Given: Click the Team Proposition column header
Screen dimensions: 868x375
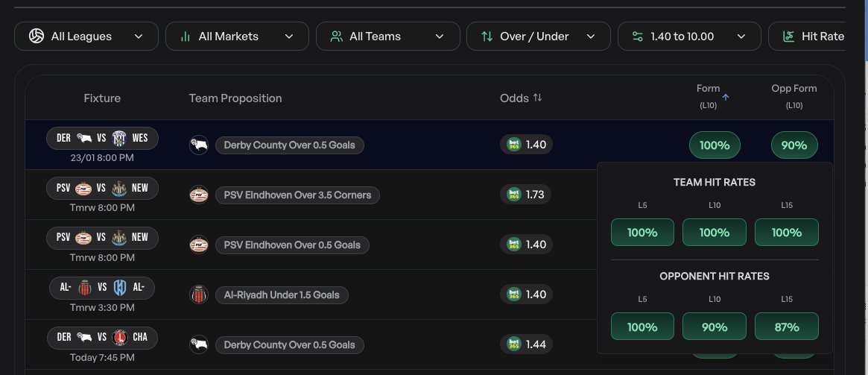Looking at the screenshot, I should [x=235, y=98].
